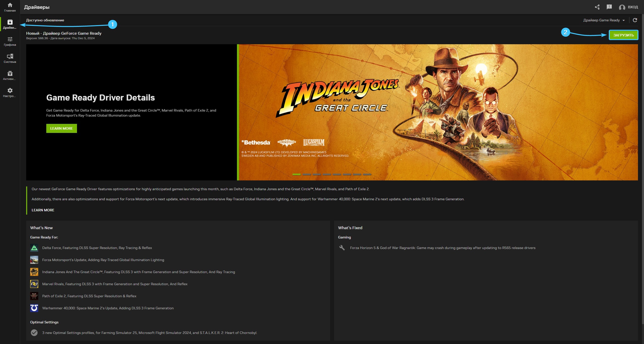Click the Optimal Settings checkmark icon

pos(34,333)
